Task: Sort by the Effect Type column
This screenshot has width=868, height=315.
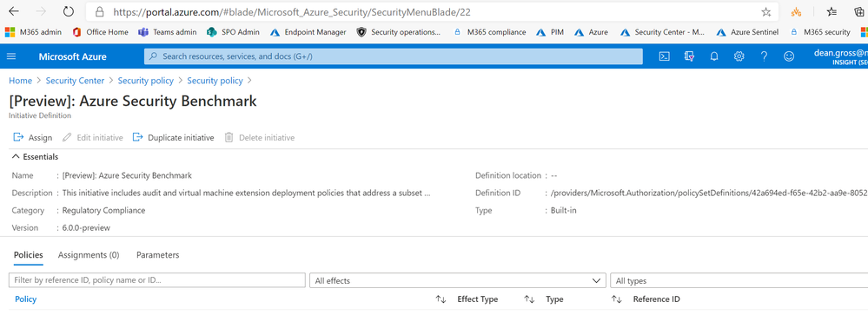Action: pyautogui.click(x=477, y=299)
